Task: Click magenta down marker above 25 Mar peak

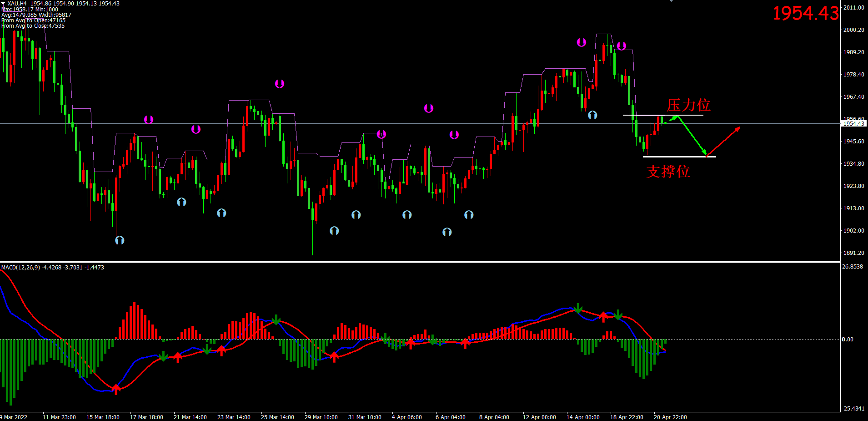Action: (280, 84)
